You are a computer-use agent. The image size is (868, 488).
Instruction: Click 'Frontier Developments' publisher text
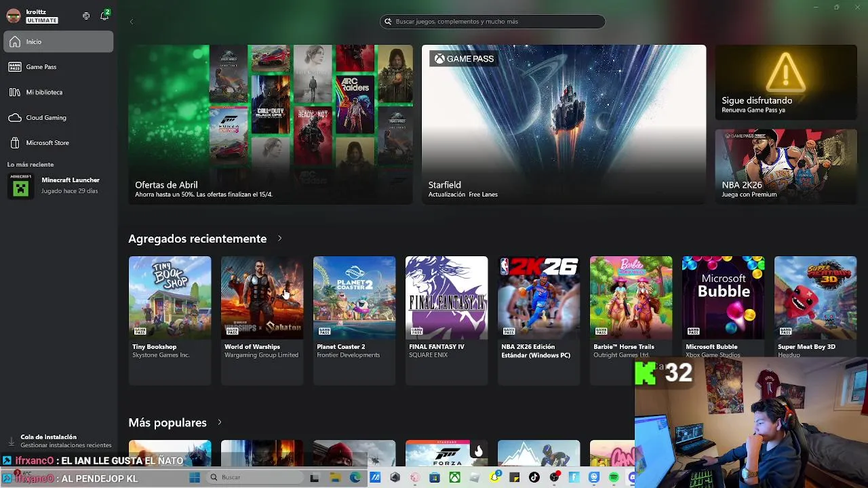click(x=349, y=355)
